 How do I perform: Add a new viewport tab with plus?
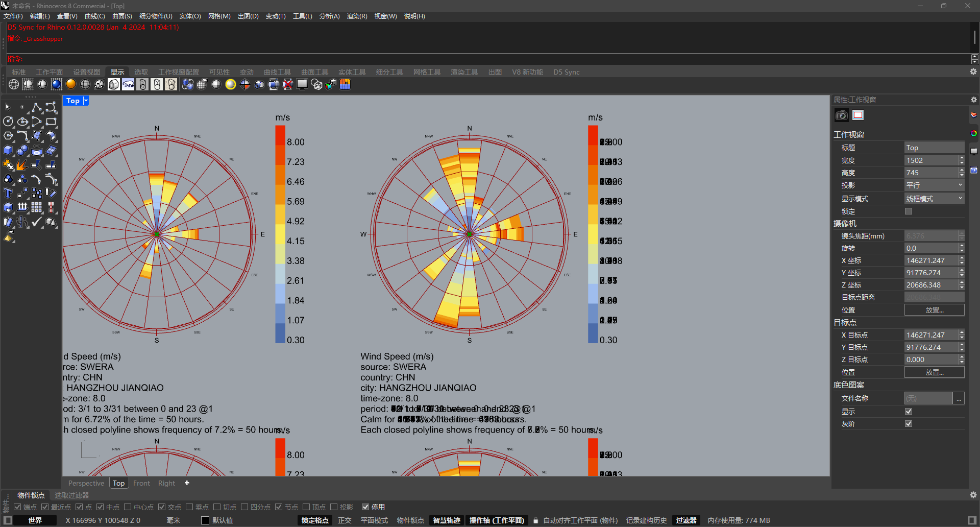pyautogui.click(x=187, y=483)
